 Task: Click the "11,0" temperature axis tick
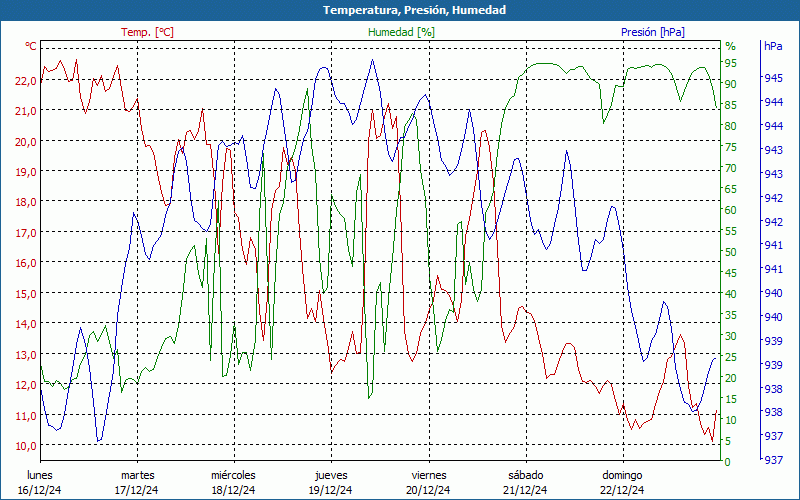pos(27,415)
